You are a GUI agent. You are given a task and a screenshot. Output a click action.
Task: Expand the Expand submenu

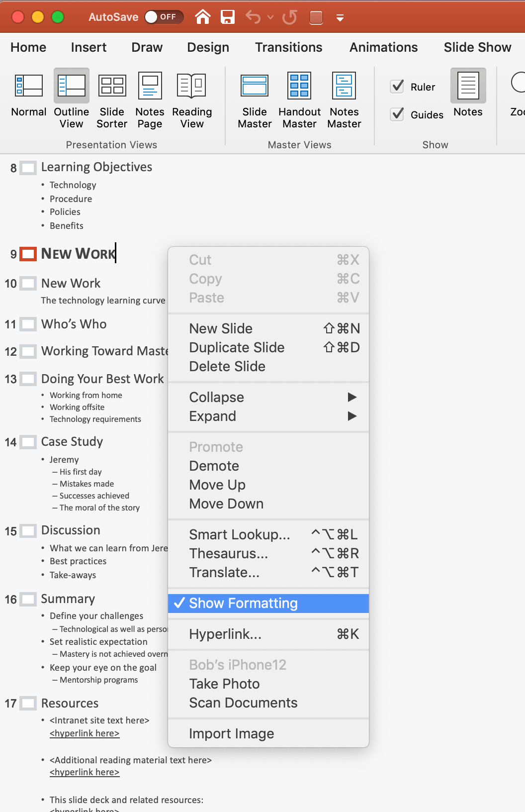click(x=268, y=416)
